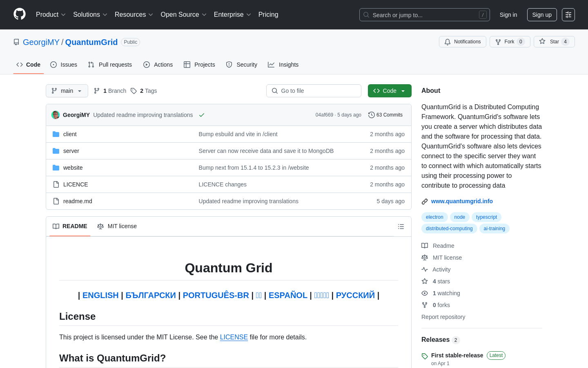Open the Pricing page
Image resolution: width=588 pixels, height=368 pixels.
click(x=268, y=15)
